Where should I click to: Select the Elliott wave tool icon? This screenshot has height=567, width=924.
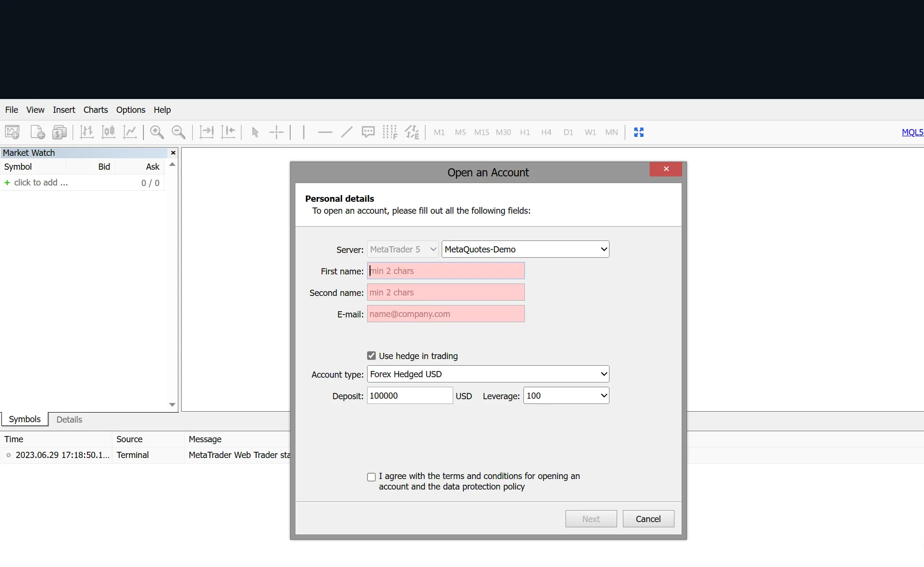click(x=412, y=132)
